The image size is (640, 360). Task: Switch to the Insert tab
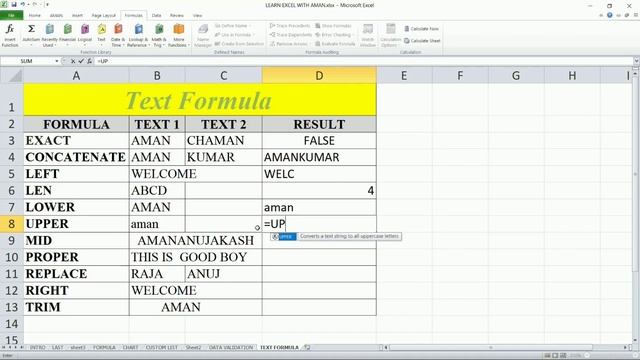pos(77,15)
